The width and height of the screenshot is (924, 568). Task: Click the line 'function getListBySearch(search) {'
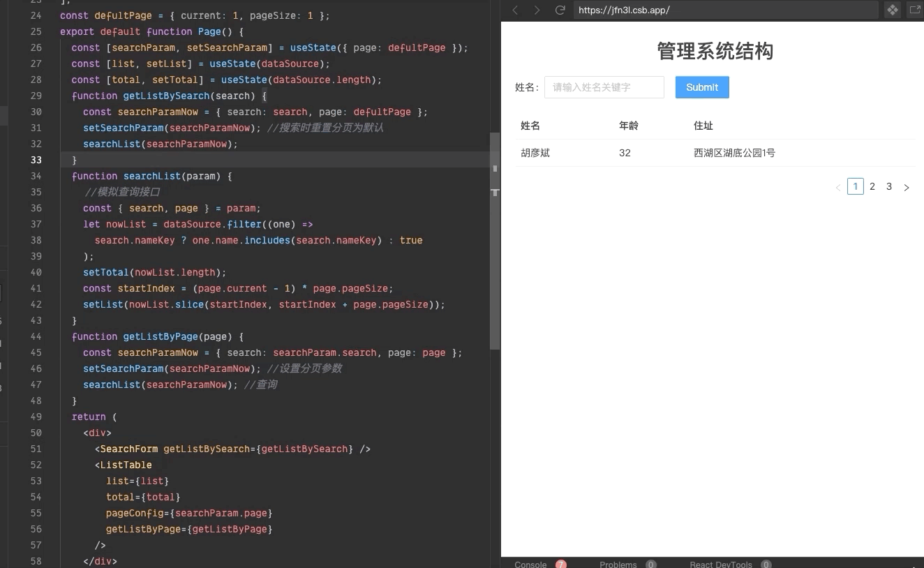[170, 96]
